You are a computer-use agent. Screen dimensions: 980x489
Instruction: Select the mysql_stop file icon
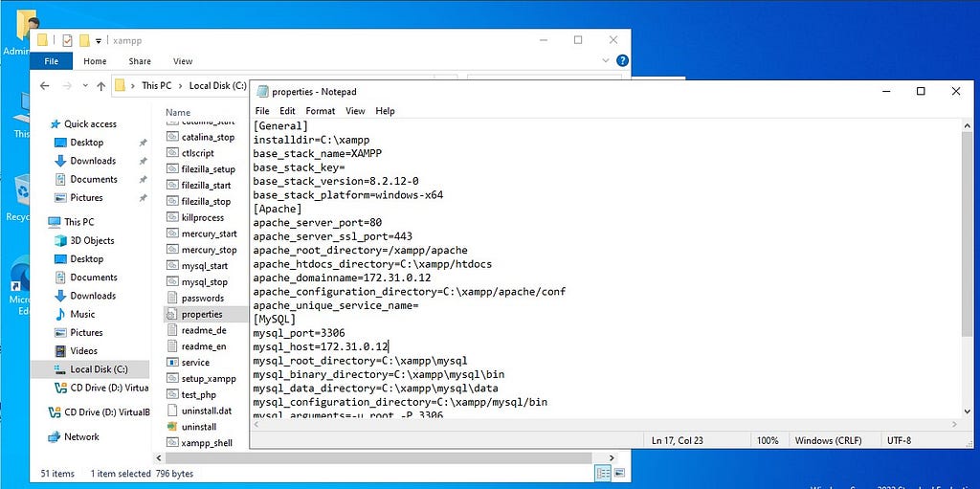coord(172,282)
